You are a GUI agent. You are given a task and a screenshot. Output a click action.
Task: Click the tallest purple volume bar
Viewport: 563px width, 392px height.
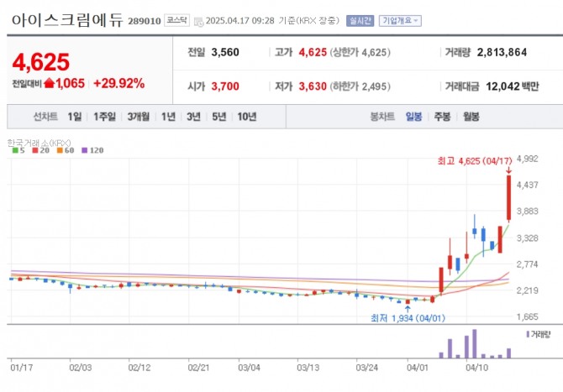tap(474, 343)
